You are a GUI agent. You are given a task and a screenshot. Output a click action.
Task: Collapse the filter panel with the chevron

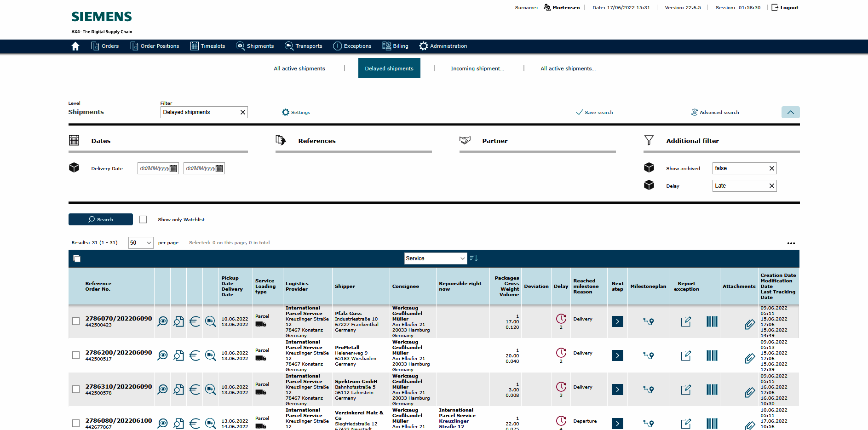tap(790, 112)
